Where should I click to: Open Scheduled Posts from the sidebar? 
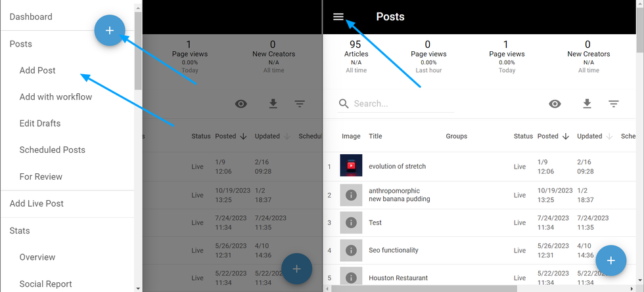coord(53,150)
